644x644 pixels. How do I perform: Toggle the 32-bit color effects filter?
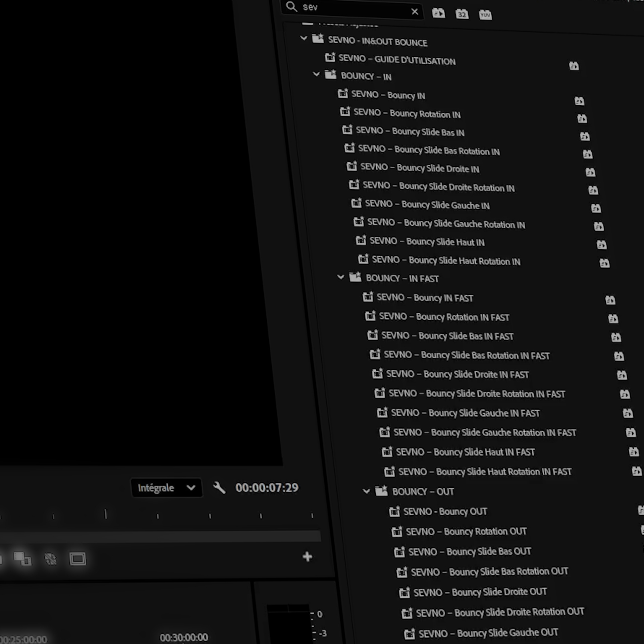coord(462,14)
